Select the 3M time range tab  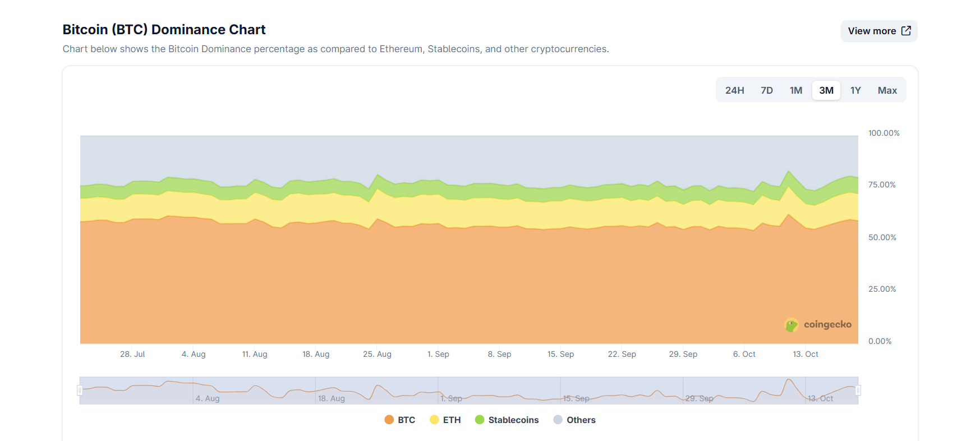826,90
